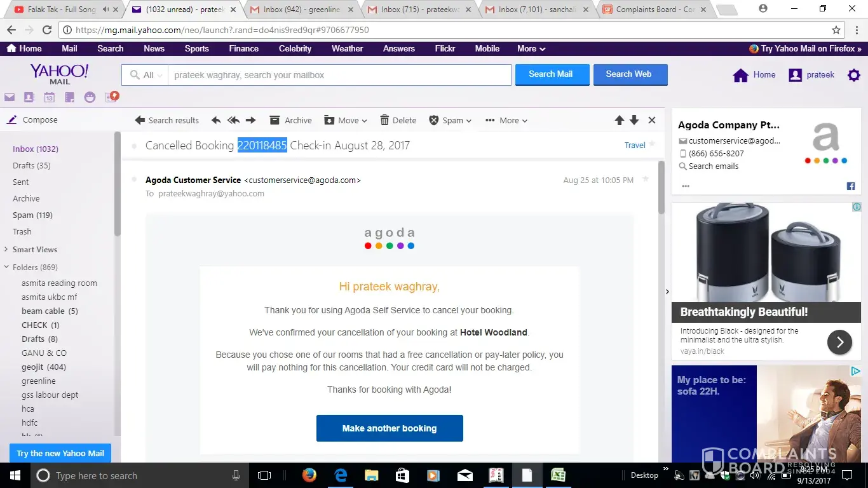Delete this email with the trash icon

[x=398, y=120]
